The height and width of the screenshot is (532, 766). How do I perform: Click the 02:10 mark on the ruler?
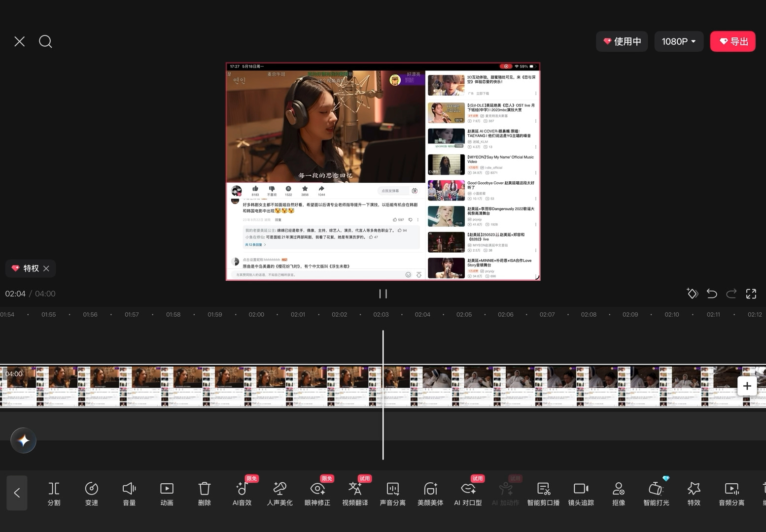coord(672,314)
